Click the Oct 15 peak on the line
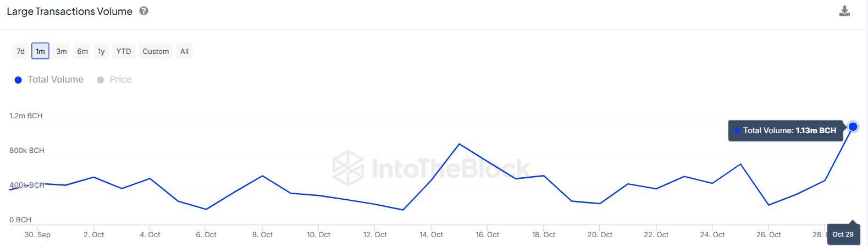Image resolution: width=868 pixels, height=246 pixels. click(459, 144)
